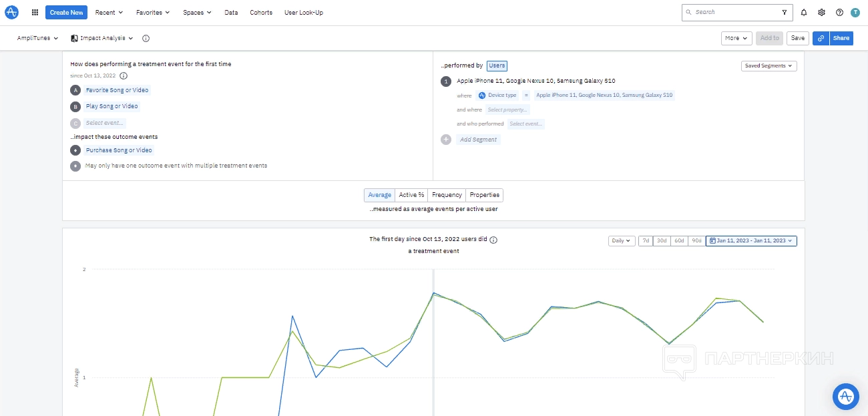Click the Create New button

pyautogui.click(x=66, y=12)
